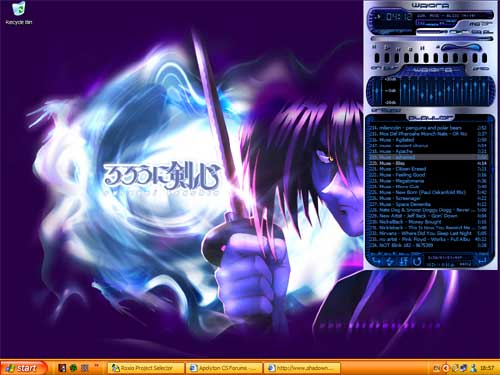Open the http://www.shadown taskbar browser window
The height and width of the screenshot is (375, 500).
(303, 368)
